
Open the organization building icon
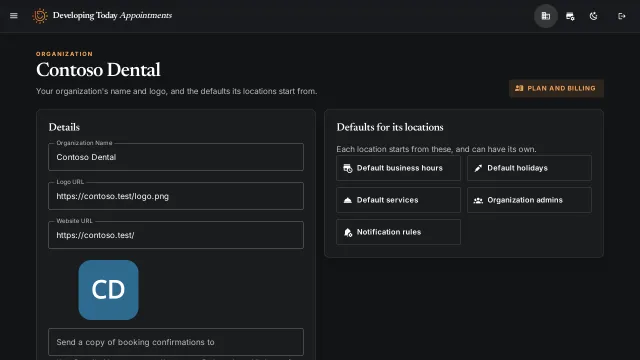point(546,16)
